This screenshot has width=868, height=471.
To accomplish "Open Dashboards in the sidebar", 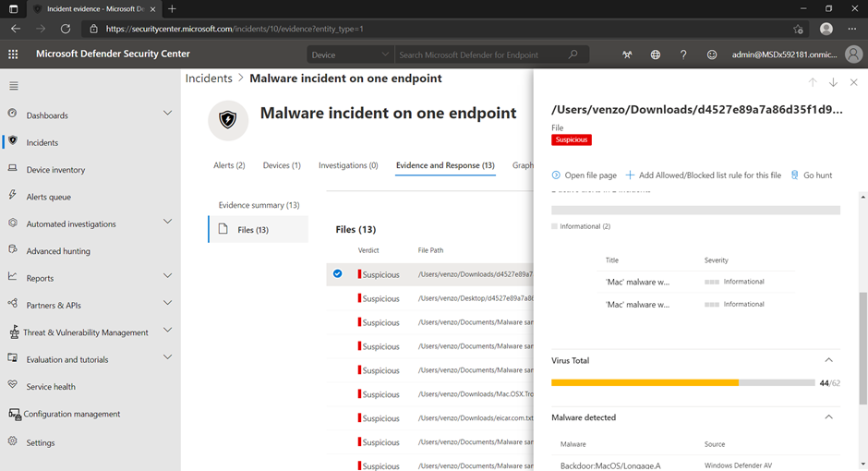I will (47, 115).
